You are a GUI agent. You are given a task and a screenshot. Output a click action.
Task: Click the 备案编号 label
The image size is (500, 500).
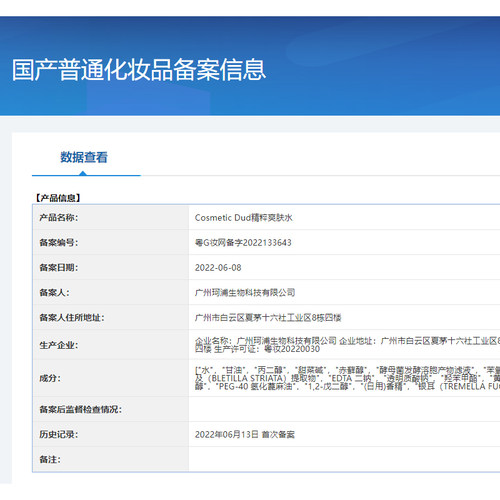click(59, 243)
